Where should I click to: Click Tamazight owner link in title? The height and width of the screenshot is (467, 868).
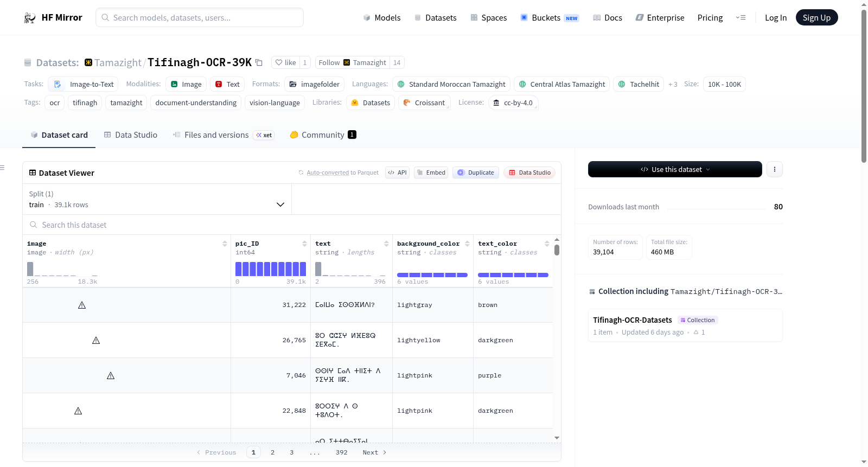(118, 63)
